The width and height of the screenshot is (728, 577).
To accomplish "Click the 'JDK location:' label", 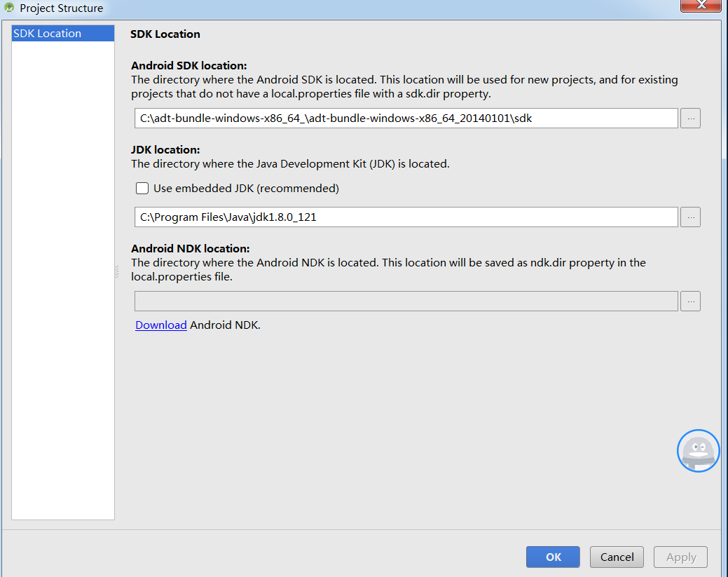I will coord(165,149).
